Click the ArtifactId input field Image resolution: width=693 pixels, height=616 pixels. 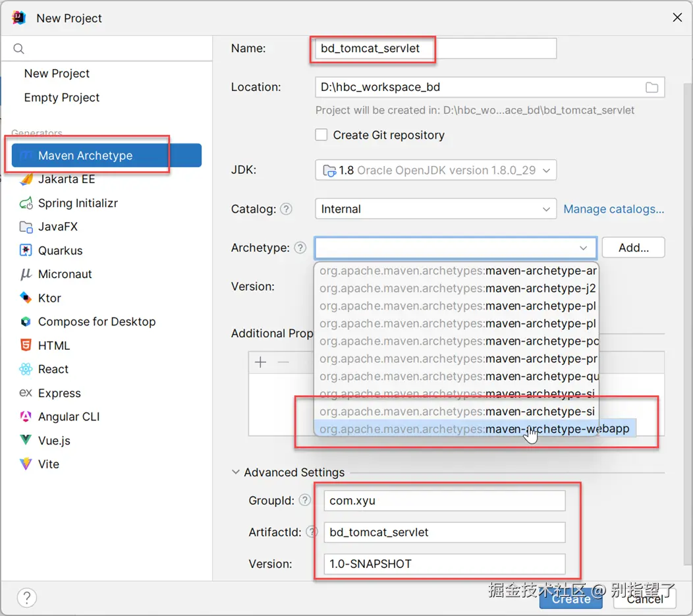445,532
